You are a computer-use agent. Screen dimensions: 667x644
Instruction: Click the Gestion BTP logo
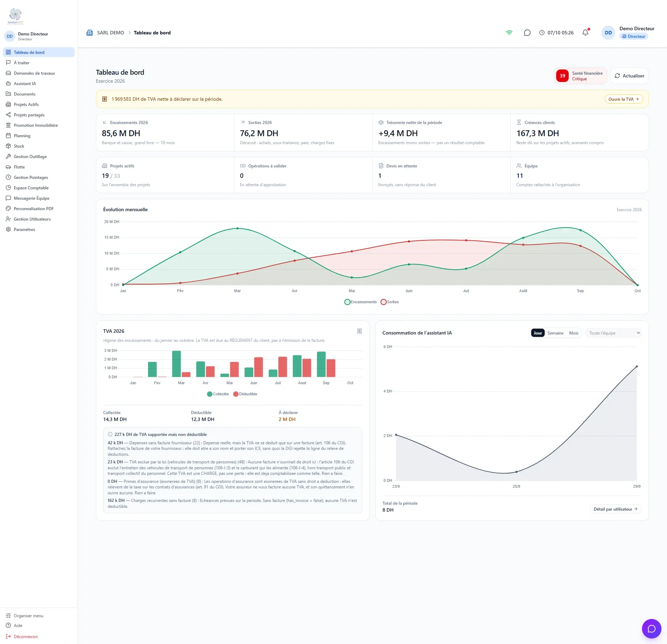tap(15, 16)
